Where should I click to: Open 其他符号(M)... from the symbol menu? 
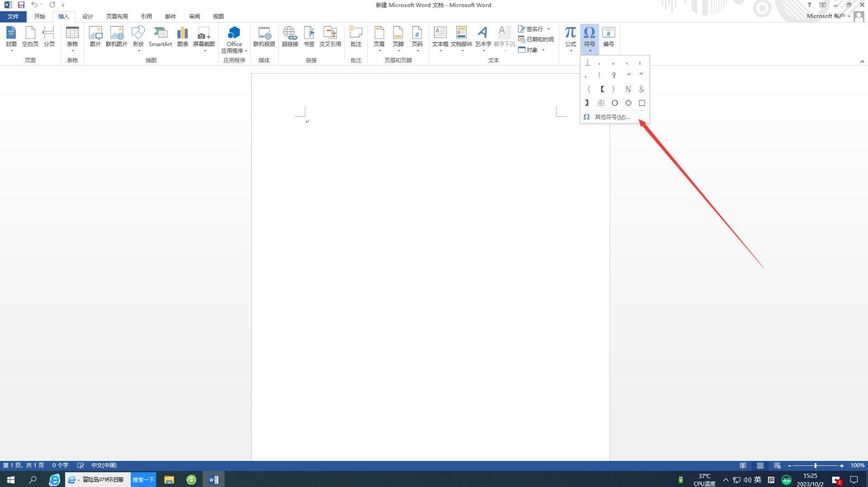(612, 117)
